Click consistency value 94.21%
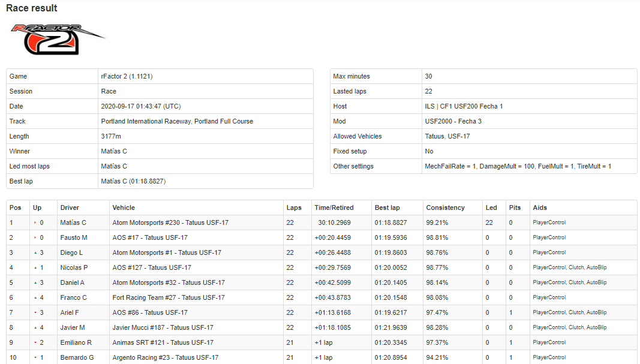640x364 pixels. [x=437, y=357]
